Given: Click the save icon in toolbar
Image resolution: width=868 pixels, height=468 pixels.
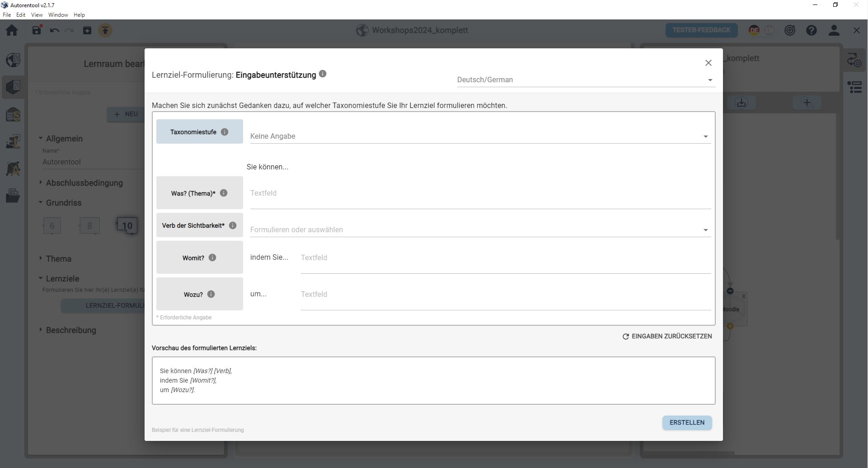Looking at the screenshot, I should 37,30.
